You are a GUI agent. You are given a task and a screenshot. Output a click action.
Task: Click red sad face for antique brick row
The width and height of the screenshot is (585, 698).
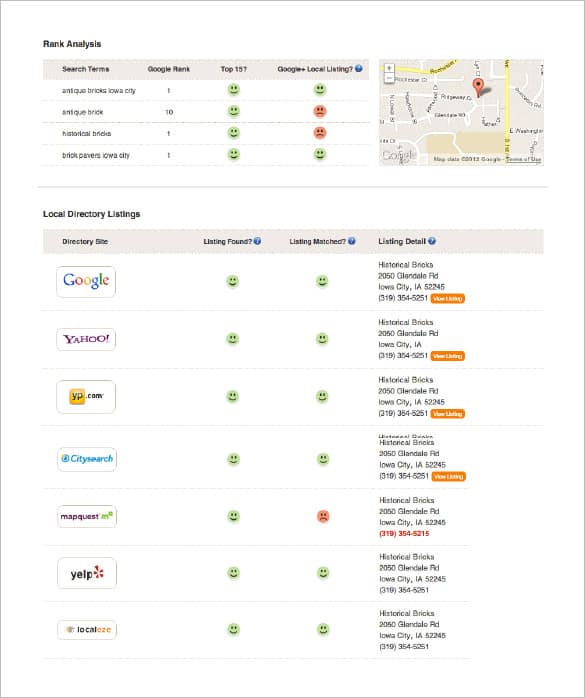coord(320,111)
